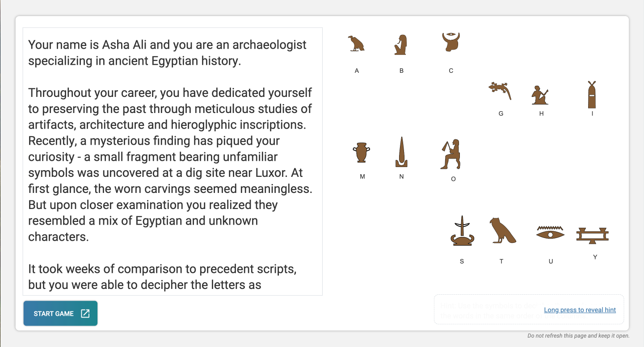Click the letter Y label under the scale
This screenshot has width=644, height=347.
pos(595,257)
